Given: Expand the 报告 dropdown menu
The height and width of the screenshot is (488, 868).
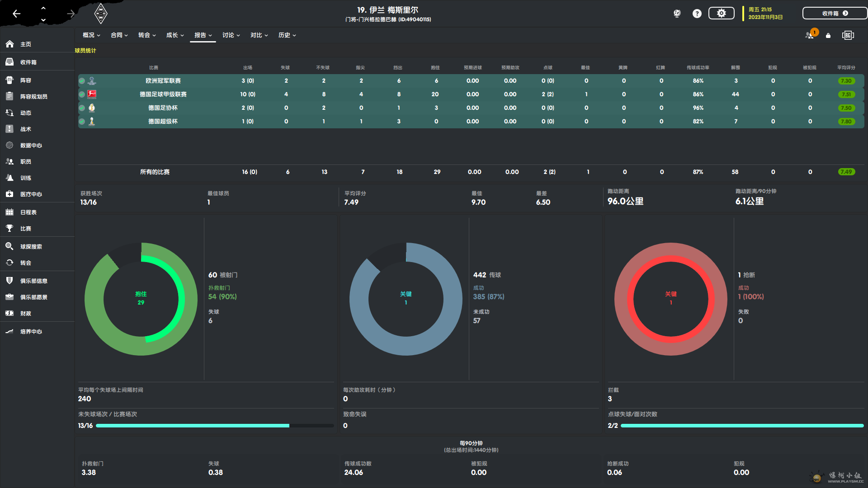Looking at the screenshot, I should click(203, 35).
